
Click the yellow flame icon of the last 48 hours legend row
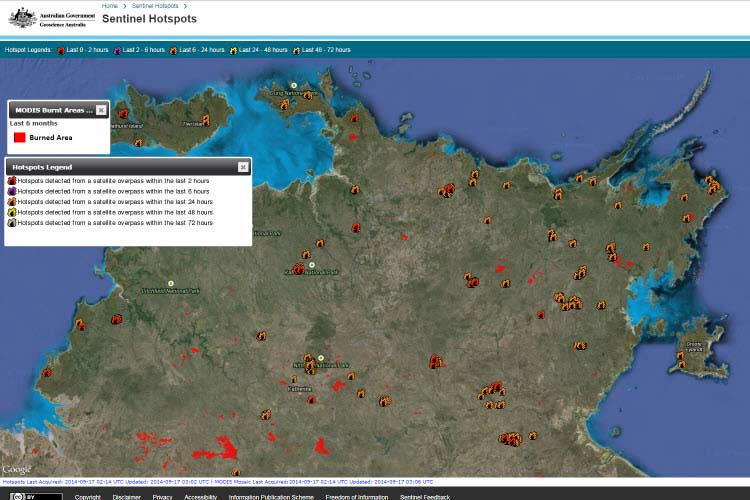pos(12,212)
